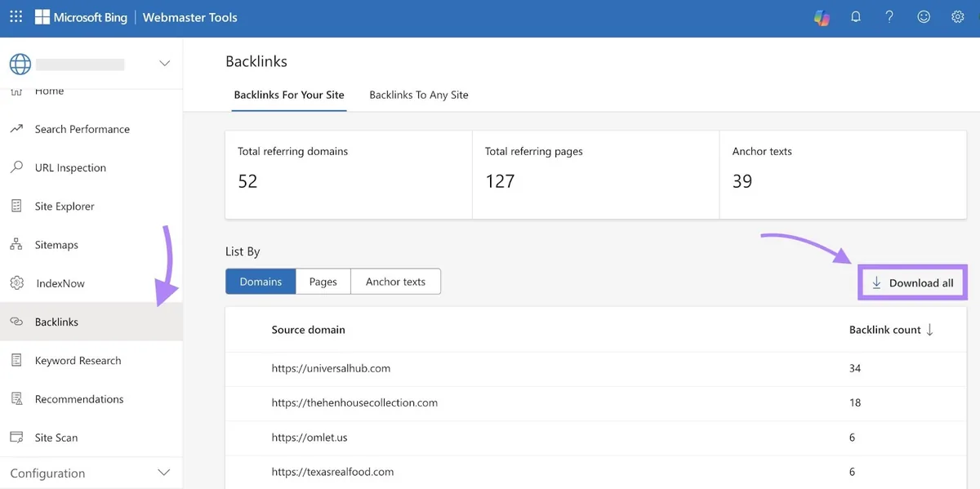Click the Source domain column header
Screen dimensions: 980x489
pos(309,330)
